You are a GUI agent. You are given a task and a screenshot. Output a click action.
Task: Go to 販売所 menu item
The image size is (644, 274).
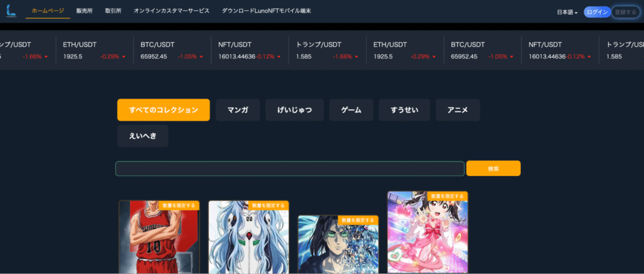[x=84, y=11]
